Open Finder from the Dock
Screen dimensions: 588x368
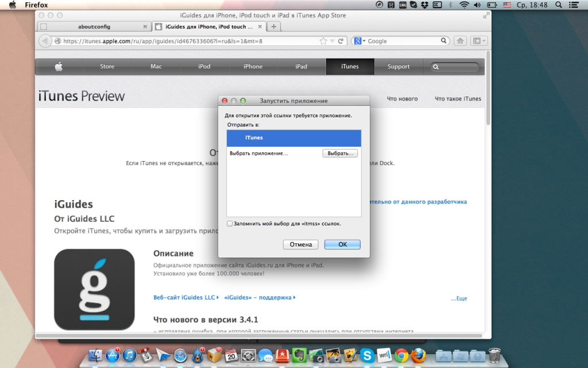(95, 355)
